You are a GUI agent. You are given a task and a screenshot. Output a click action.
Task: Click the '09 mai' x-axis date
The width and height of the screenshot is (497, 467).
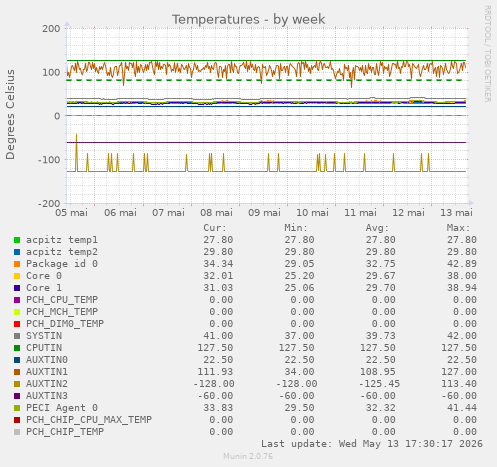click(x=264, y=213)
